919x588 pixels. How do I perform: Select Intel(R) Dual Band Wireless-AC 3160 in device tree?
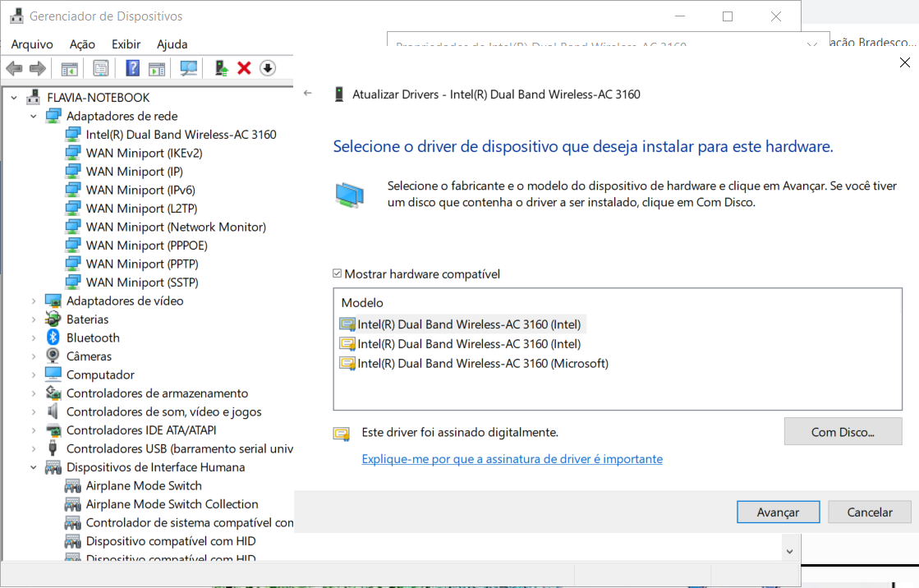point(182,134)
